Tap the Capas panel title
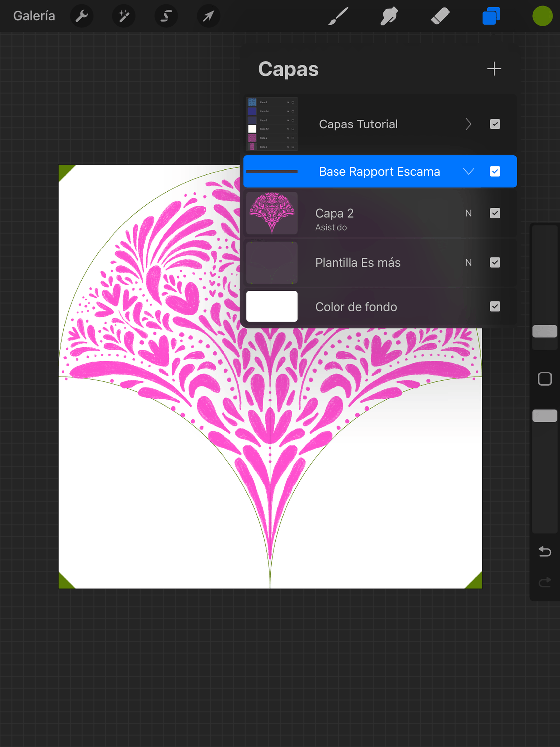 point(288,69)
